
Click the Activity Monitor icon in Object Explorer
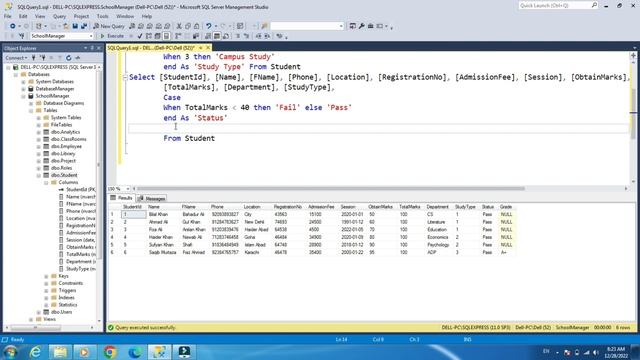click(78, 58)
